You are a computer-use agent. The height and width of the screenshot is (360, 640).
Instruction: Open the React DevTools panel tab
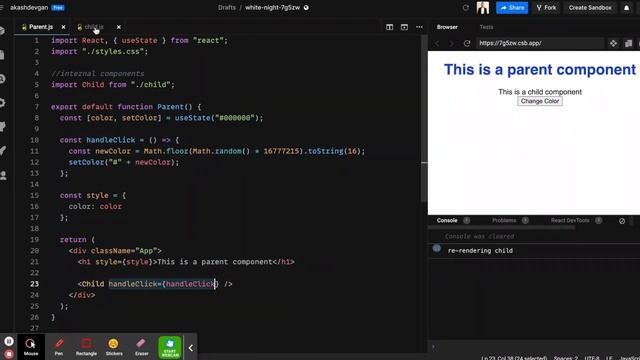tap(570, 220)
